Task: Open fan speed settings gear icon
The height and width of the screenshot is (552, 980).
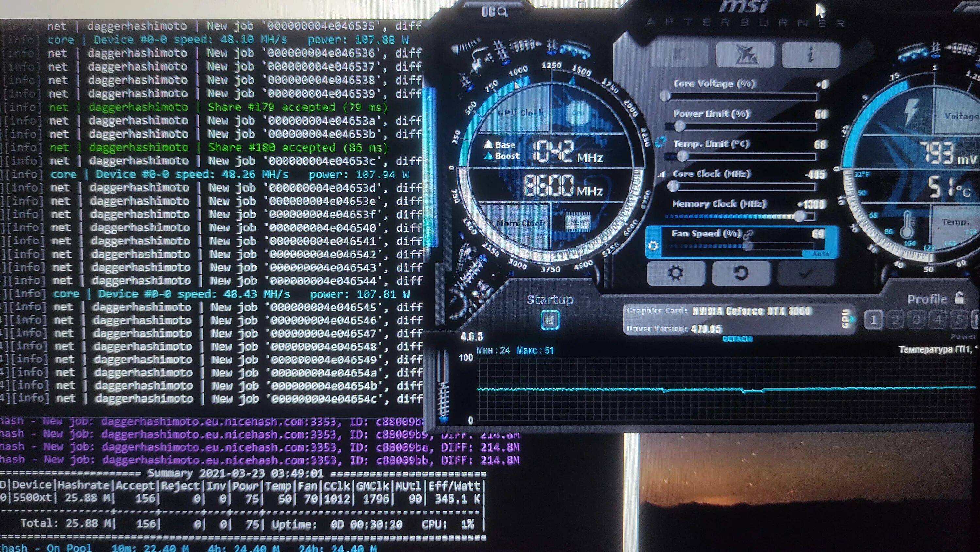Action: (653, 245)
